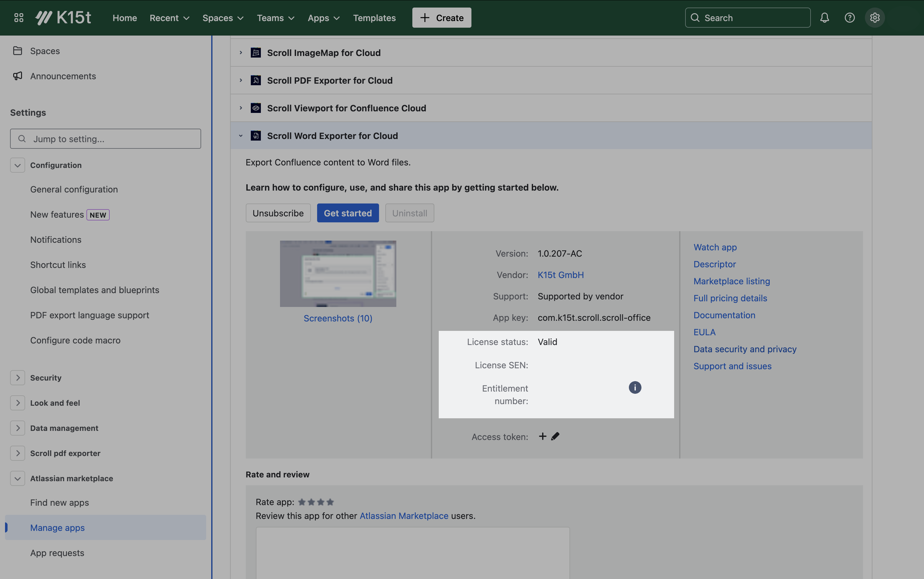Viewport: 924px width, 579px height.
Task: Collapse the Scroll Word Exporter for Cloud section
Action: (240, 136)
